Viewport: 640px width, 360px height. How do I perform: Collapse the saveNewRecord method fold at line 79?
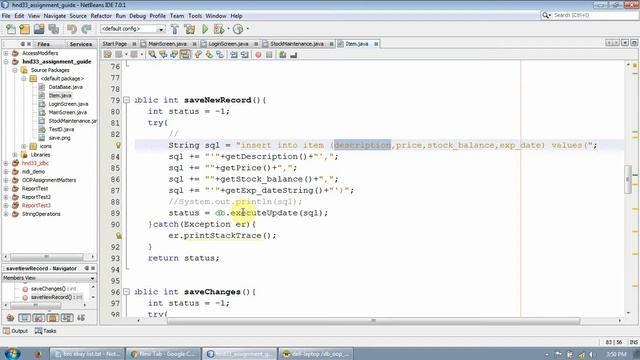click(127, 100)
